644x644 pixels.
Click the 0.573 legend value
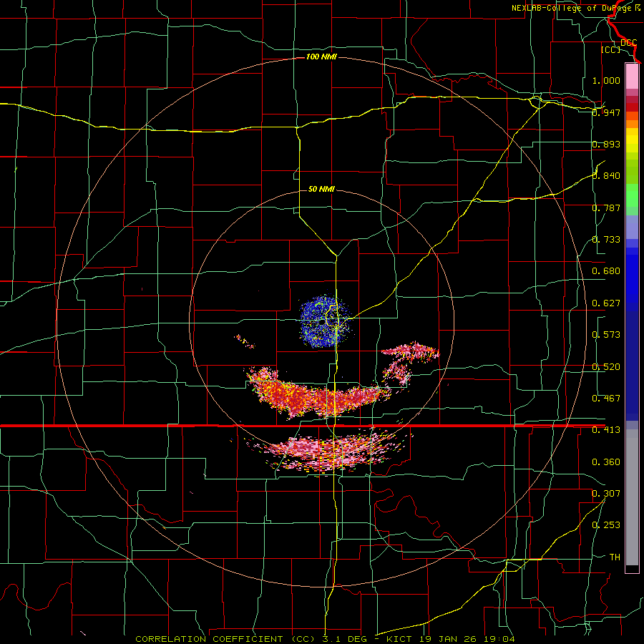pyautogui.click(x=606, y=335)
